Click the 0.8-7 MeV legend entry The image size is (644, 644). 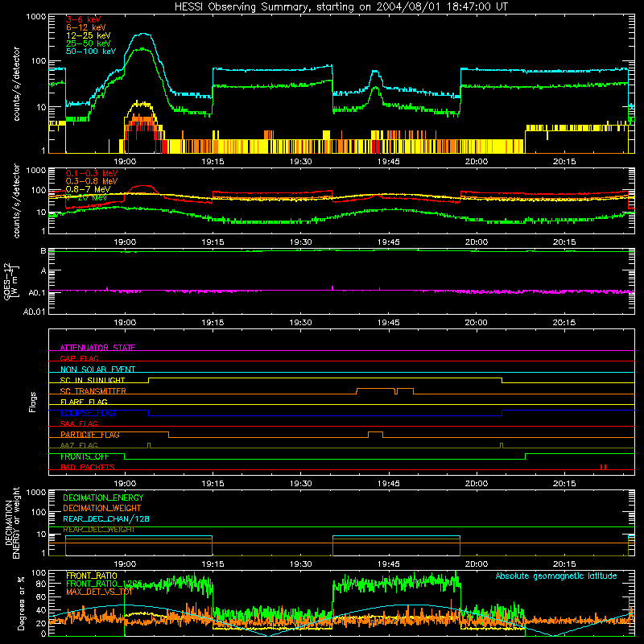click(x=88, y=189)
